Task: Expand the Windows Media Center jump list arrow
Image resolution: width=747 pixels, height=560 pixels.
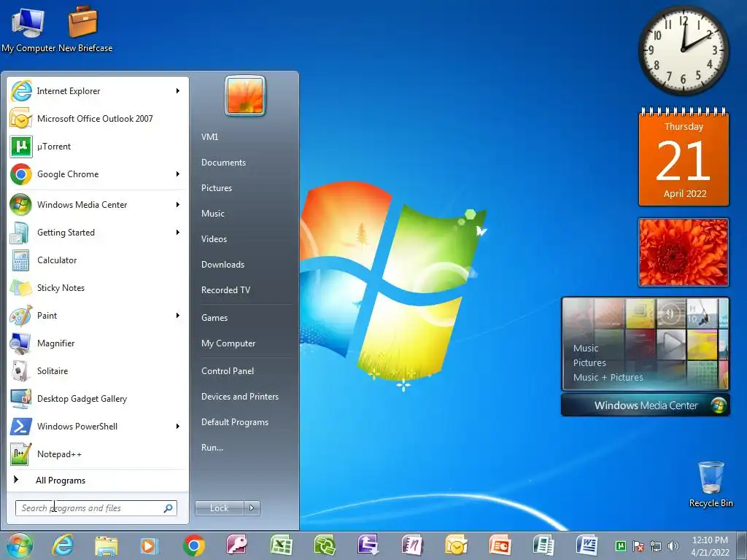Action: (x=178, y=205)
